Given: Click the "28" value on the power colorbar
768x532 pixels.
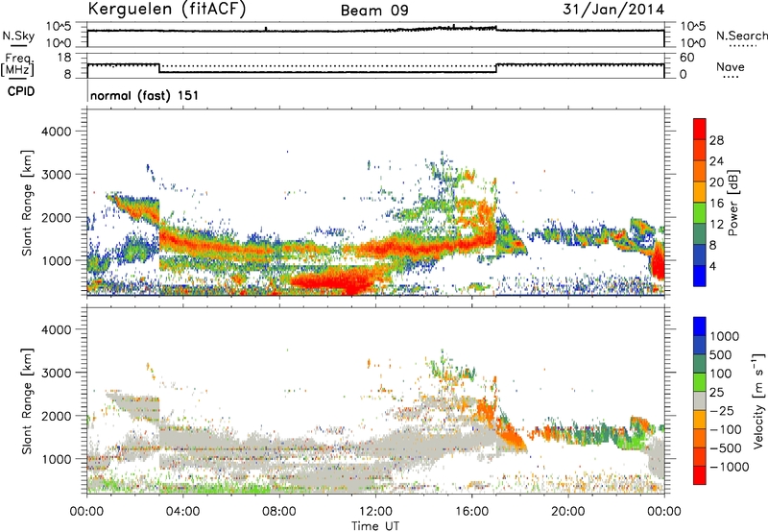Looking at the screenshot, I should pos(716,140).
